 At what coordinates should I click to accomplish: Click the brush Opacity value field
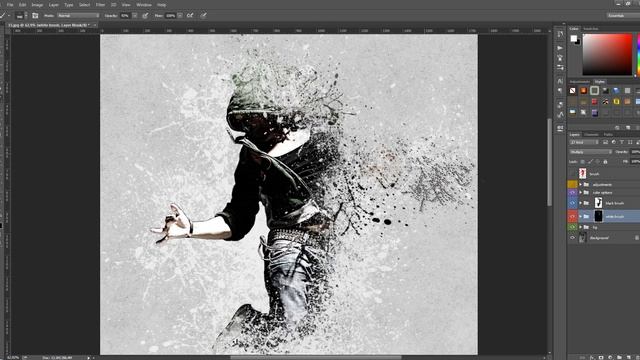[x=125, y=16]
